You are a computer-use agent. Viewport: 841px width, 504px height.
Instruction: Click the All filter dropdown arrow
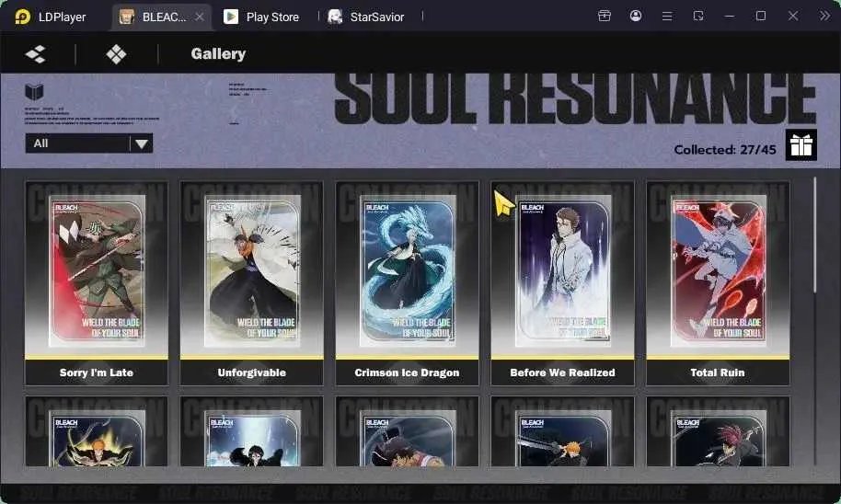click(x=142, y=143)
